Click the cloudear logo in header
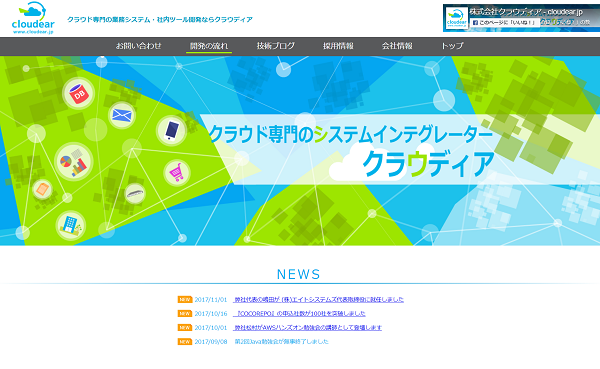This screenshot has height=369, width=600. 33,18
